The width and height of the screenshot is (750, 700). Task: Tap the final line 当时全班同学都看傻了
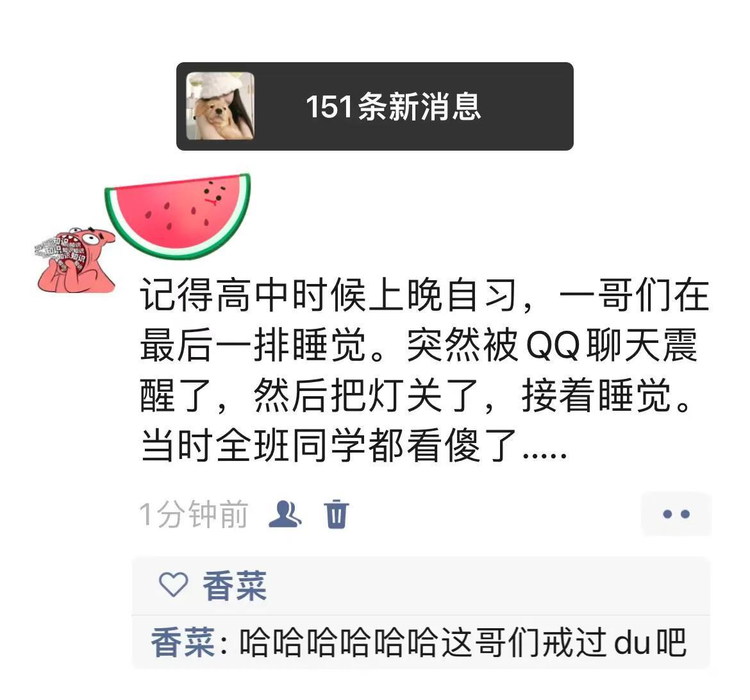(354, 446)
